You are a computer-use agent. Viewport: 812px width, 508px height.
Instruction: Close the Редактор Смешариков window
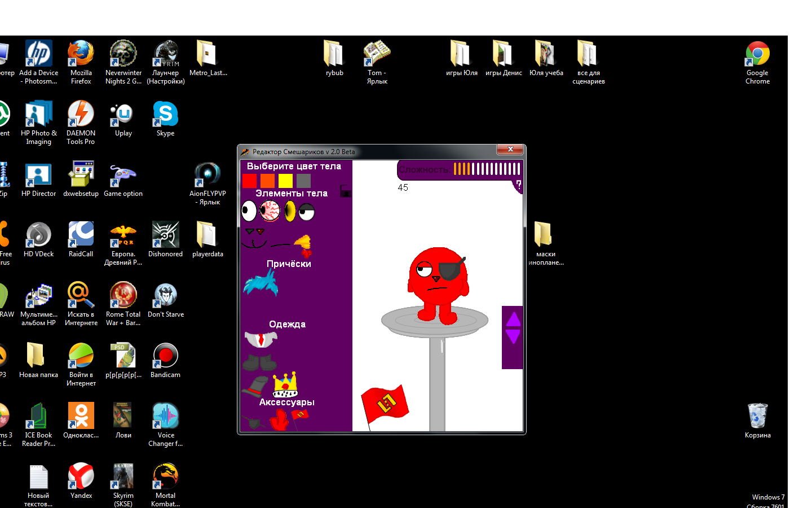click(x=510, y=149)
